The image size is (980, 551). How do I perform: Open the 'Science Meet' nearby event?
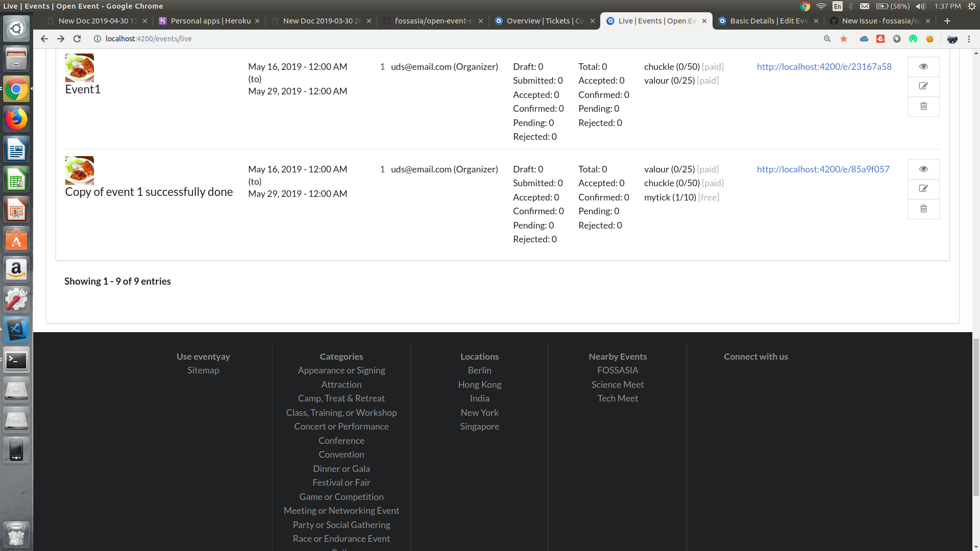tap(618, 385)
